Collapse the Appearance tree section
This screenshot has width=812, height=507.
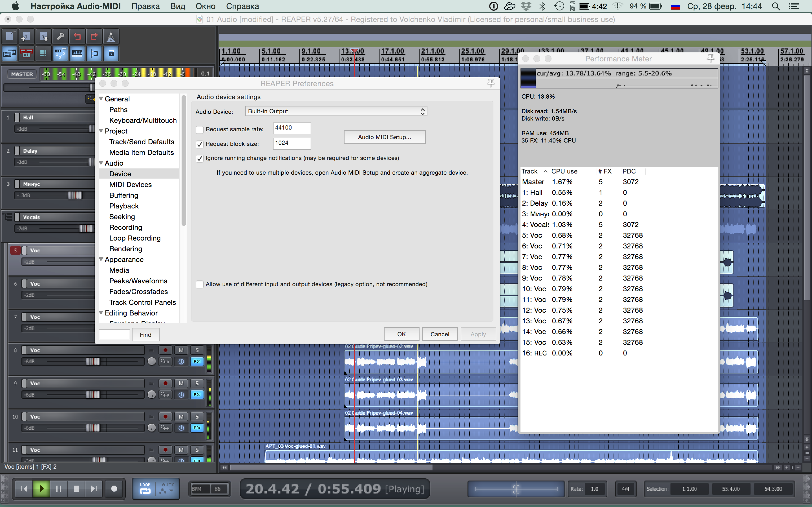[x=101, y=259]
